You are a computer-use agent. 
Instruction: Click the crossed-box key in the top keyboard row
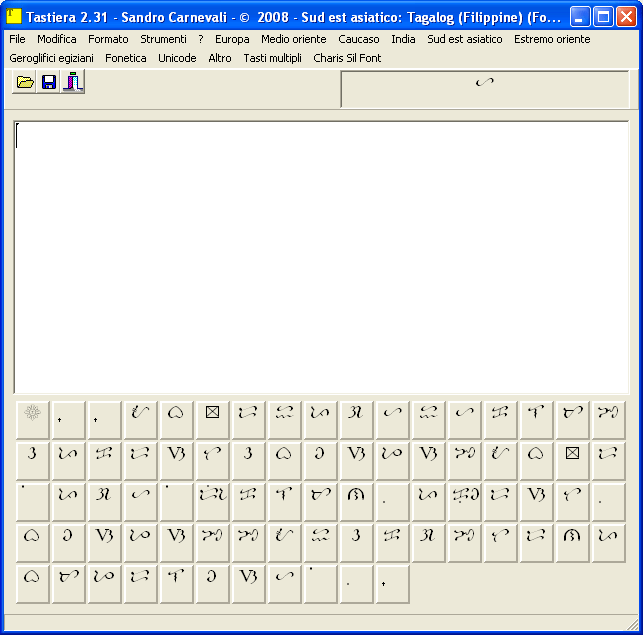click(212, 420)
